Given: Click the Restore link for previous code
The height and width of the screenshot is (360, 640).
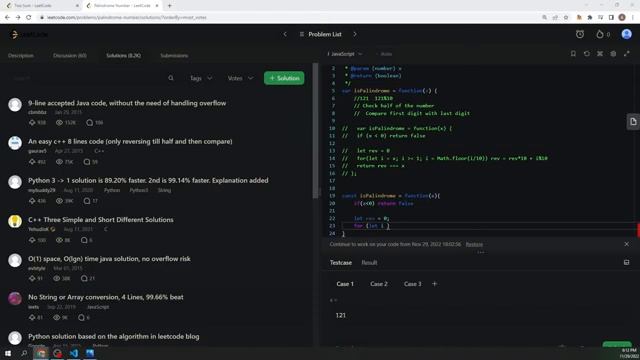Looking at the screenshot, I should pos(474,244).
